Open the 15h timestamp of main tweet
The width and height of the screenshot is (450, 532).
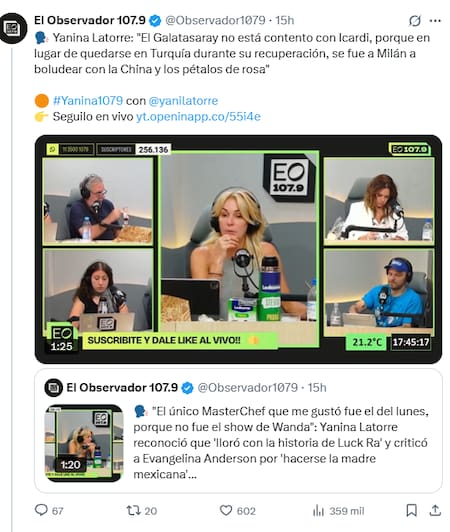pos(284,20)
